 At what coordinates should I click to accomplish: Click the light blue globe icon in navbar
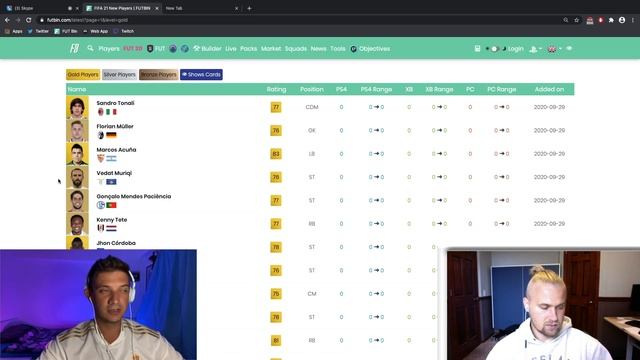(185, 49)
